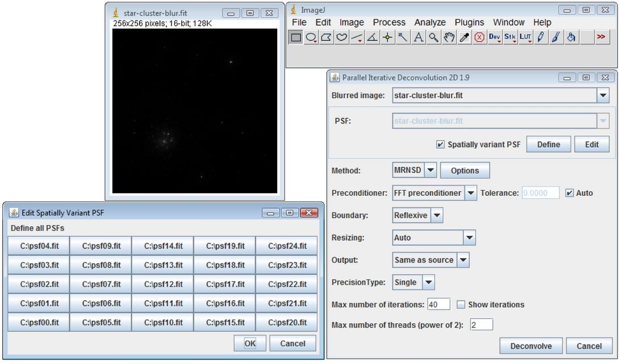Click the red double-arrow more tools icon
This screenshot has width=619, height=364.
pyautogui.click(x=601, y=37)
